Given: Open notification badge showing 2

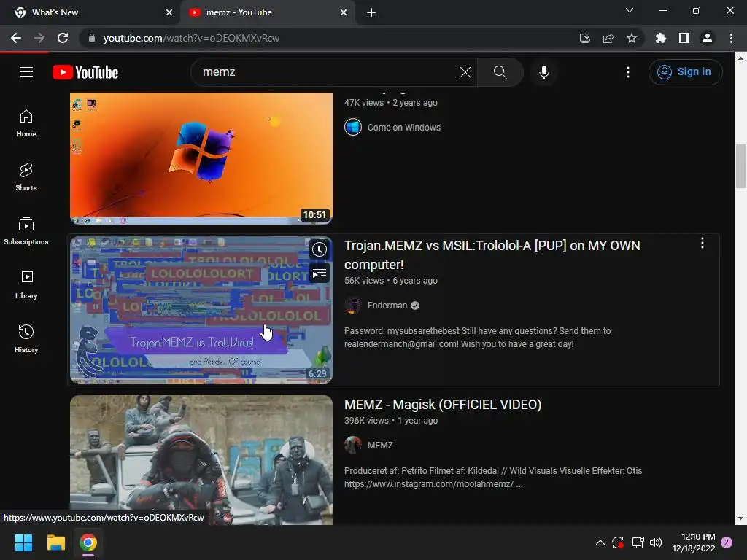Looking at the screenshot, I should [727, 542].
